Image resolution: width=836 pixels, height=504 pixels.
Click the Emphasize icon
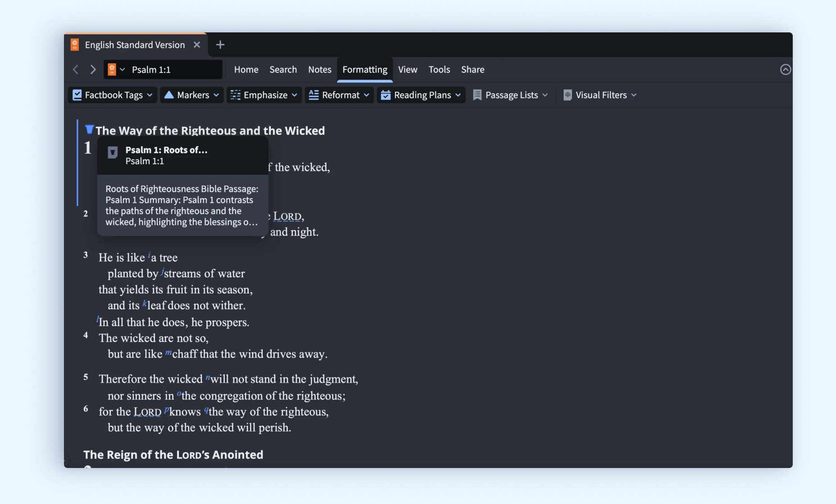pos(236,95)
